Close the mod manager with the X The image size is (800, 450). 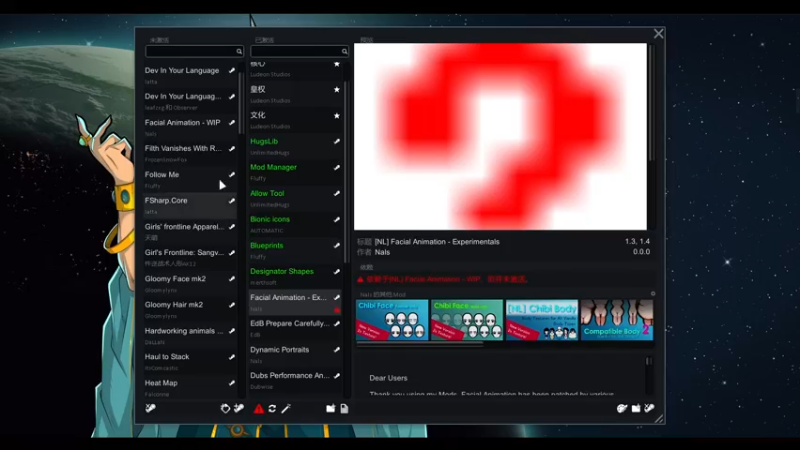(658, 34)
